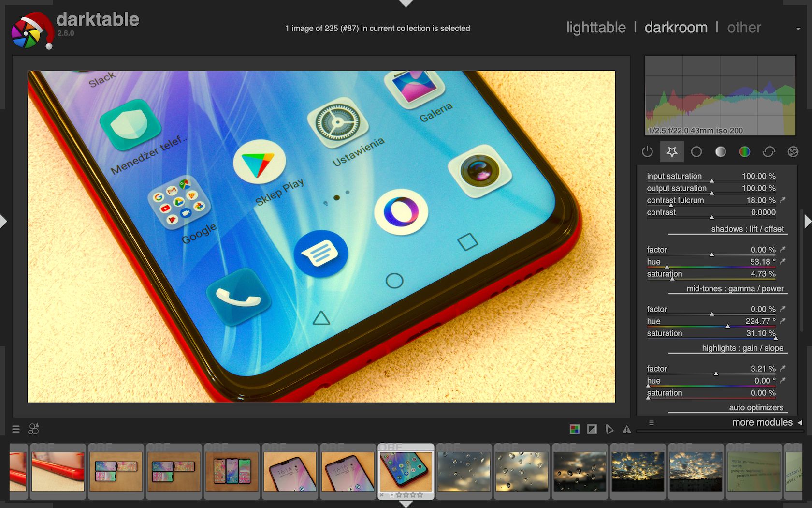Expand the more modules list arrow
This screenshot has width=812, height=508.
(800, 423)
